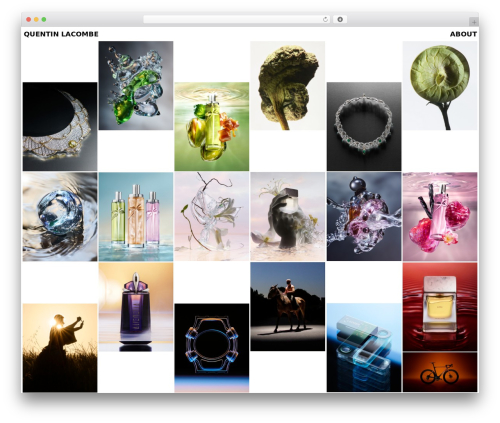Click the reader/info icon beside the address bar

point(340,20)
